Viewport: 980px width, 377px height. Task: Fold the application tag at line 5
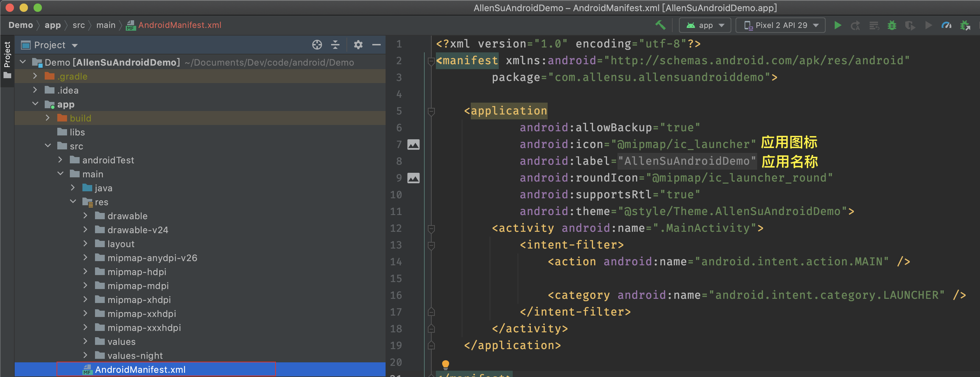point(431,111)
